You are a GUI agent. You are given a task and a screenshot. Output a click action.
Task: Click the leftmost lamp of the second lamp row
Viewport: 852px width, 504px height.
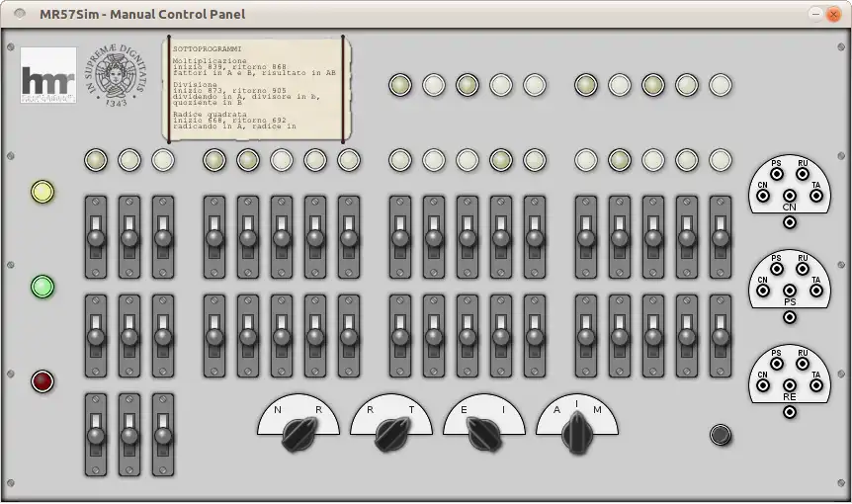click(96, 160)
